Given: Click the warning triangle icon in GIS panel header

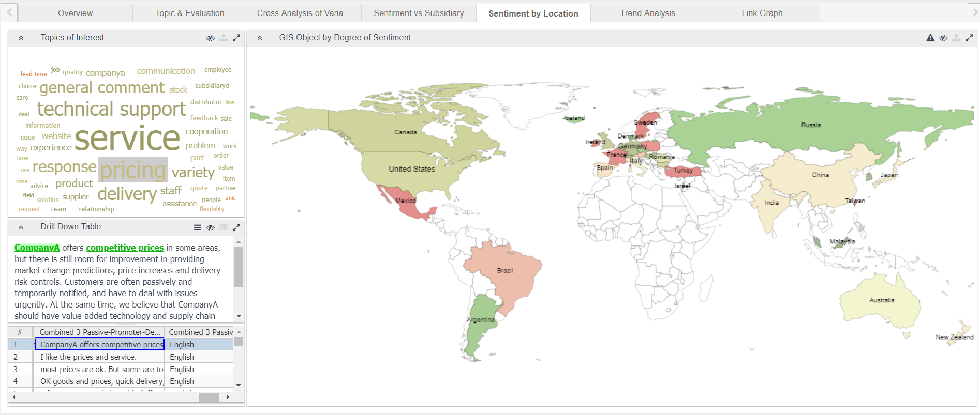Looking at the screenshot, I should [930, 38].
